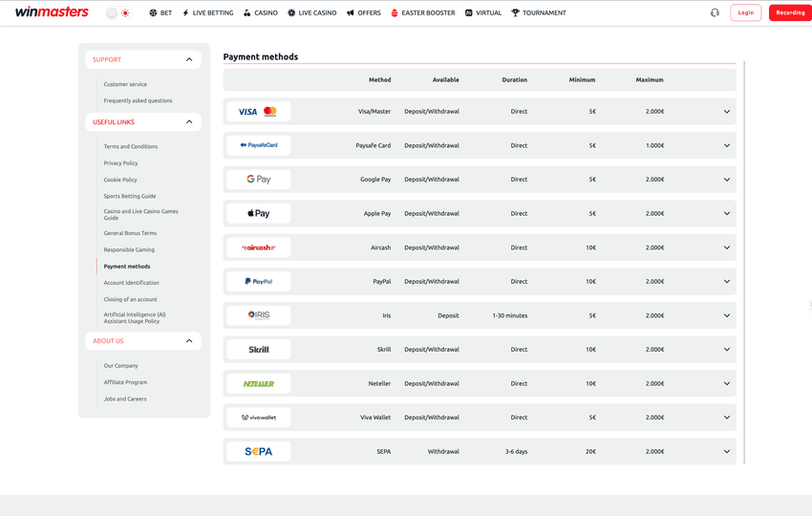Viewport: 812px width, 516px height.
Task: Open TOURNAMENT section
Action: (539, 13)
